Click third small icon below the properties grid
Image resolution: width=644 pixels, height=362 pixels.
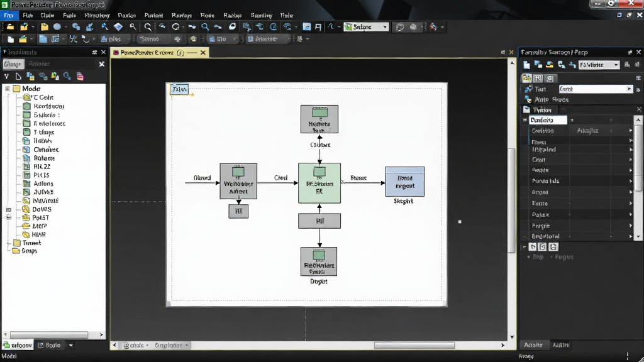point(553,246)
